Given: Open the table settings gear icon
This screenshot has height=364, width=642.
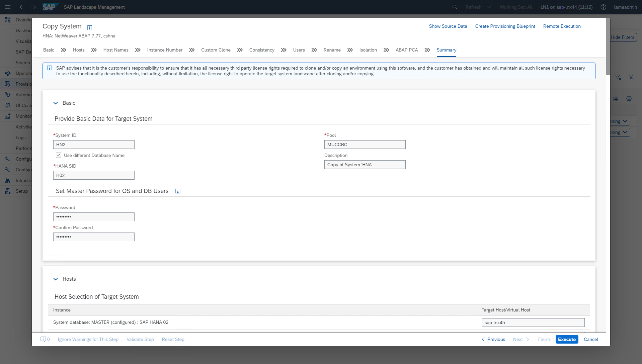Looking at the screenshot, I should point(629,99).
